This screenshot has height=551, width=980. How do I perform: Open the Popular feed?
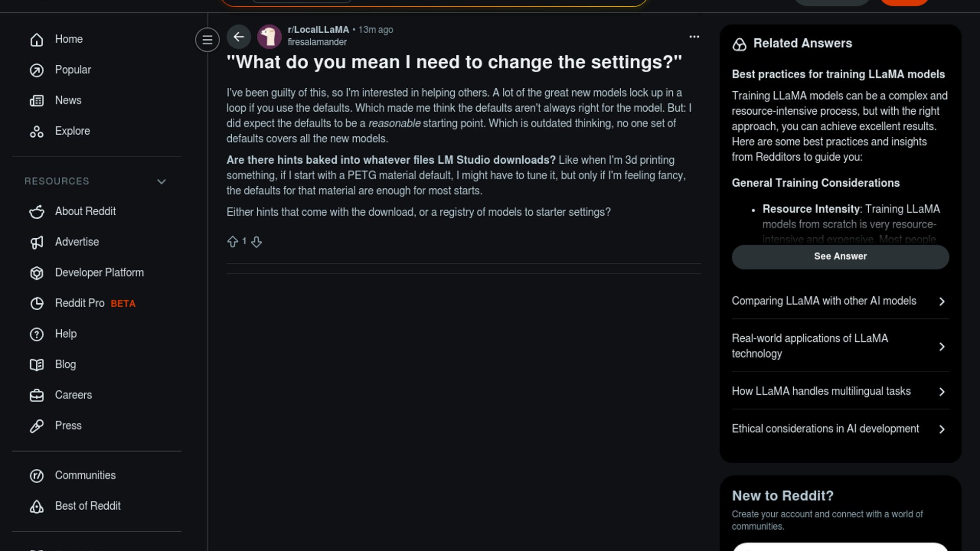tap(72, 70)
